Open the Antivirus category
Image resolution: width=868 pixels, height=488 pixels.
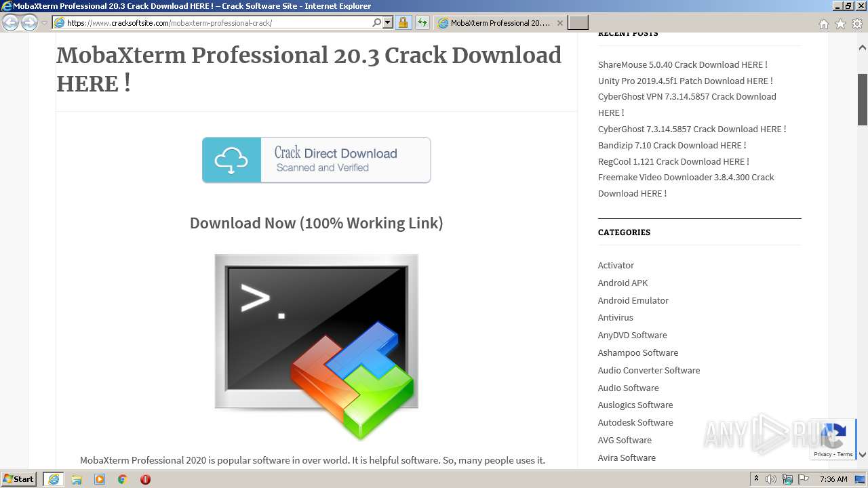point(615,317)
